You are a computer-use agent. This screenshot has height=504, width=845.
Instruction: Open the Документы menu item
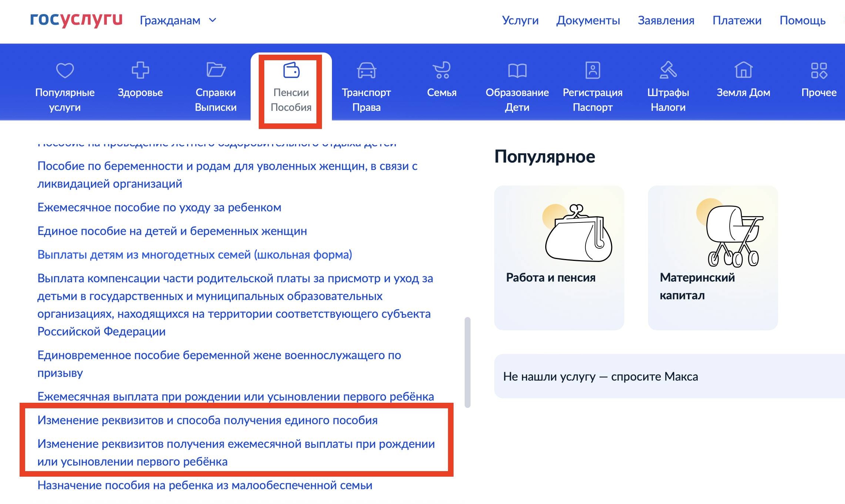tap(588, 20)
